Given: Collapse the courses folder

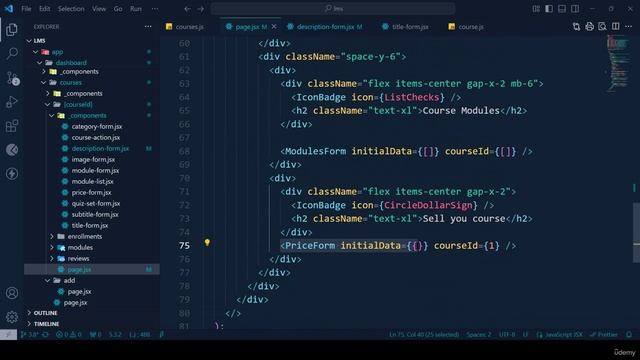Looking at the screenshot, I should pyautogui.click(x=44, y=82).
